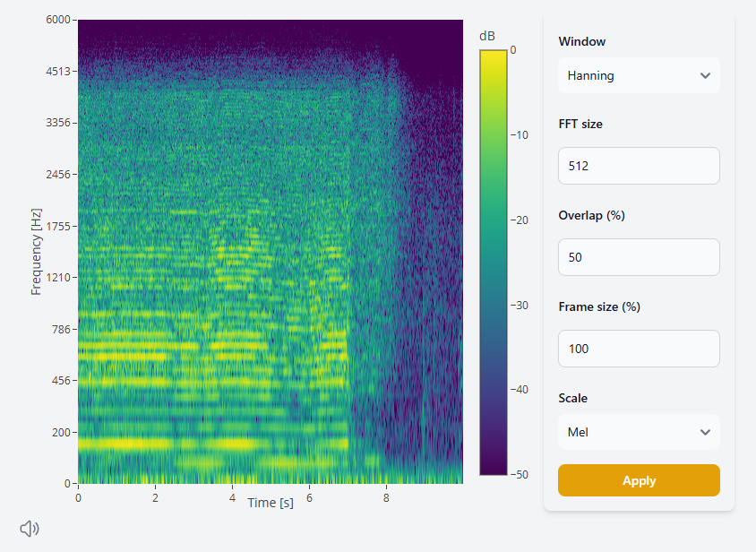Click the spectrogram plot area

(x=269, y=251)
